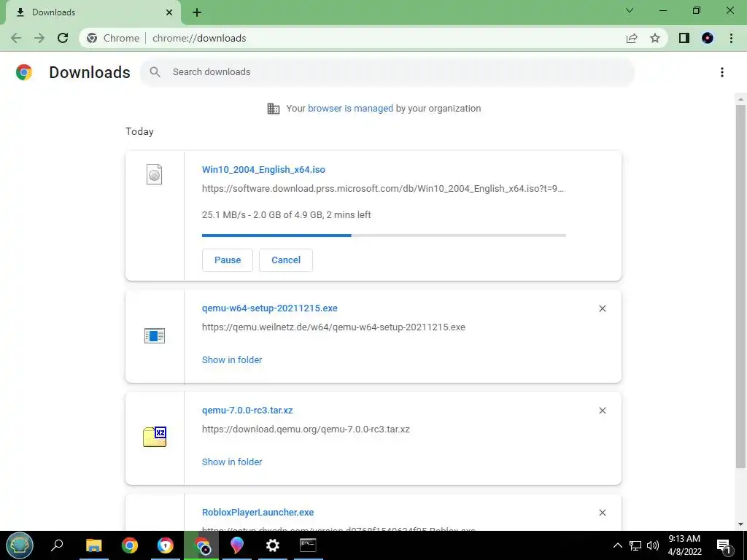
Task: Click the scrollbar down arrow
Action: pyautogui.click(x=740, y=525)
